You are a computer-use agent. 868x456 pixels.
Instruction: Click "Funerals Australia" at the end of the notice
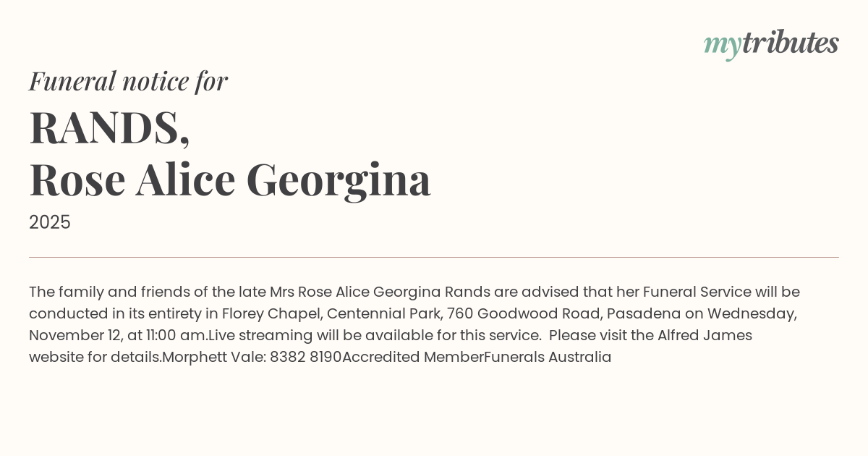[548, 357]
